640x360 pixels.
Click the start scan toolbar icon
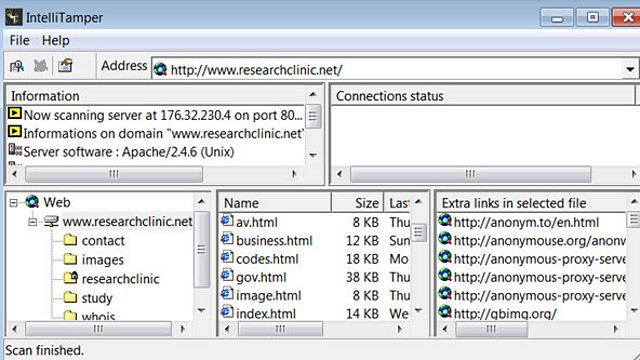click(17, 66)
